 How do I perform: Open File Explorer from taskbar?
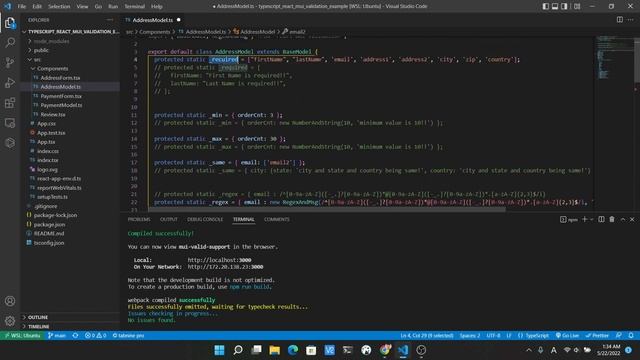(275, 350)
